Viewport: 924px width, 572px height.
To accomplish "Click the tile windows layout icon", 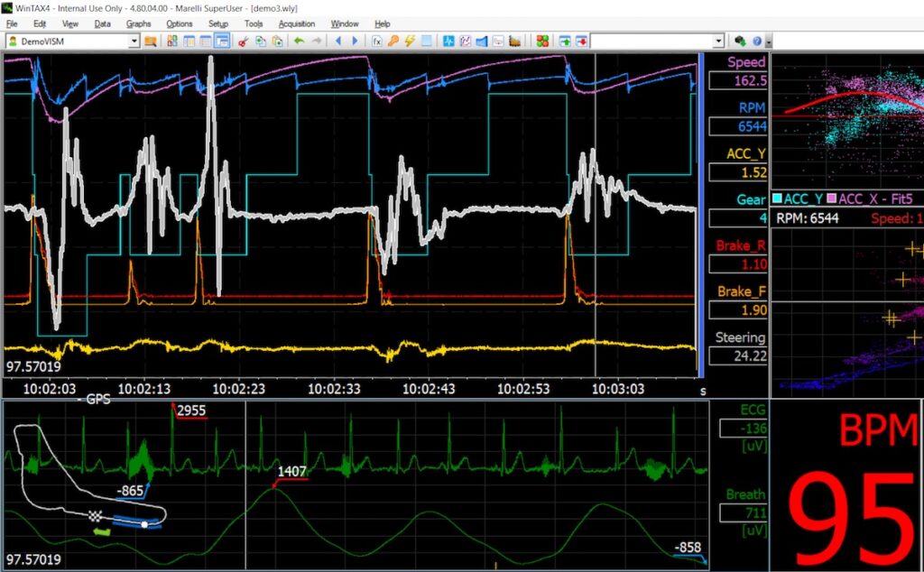I will pos(172,42).
